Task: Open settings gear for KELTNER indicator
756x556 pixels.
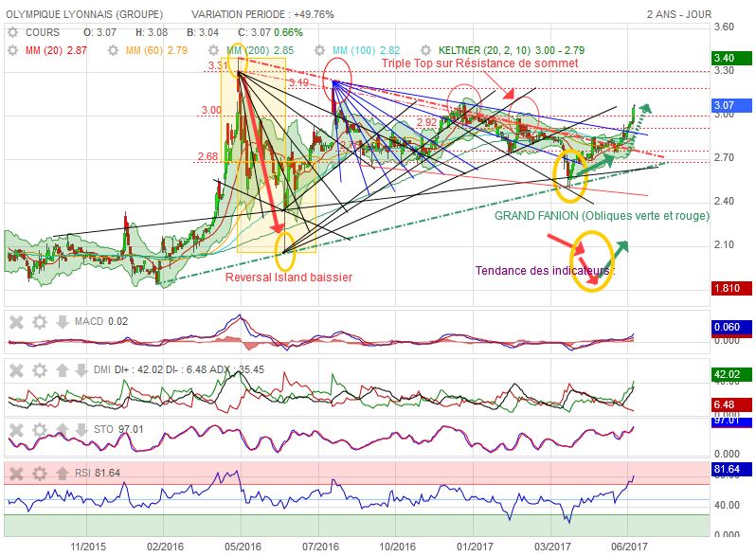Action: 425,50
